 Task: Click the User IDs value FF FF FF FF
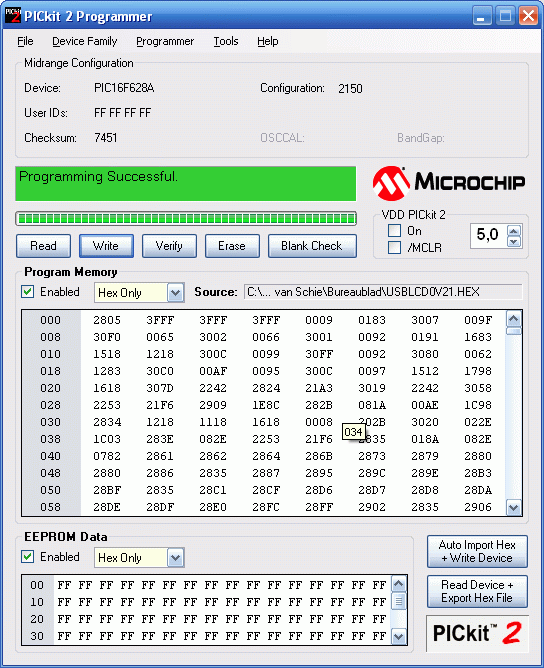click(x=122, y=113)
